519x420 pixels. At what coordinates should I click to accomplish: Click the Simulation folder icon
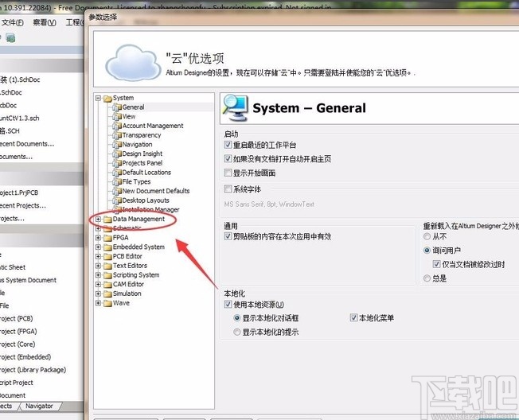pos(107,294)
